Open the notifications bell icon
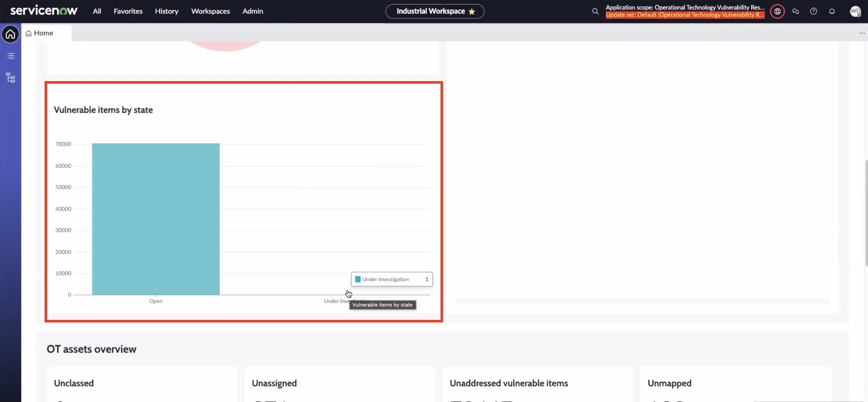This screenshot has width=868, height=402. click(832, 11)
